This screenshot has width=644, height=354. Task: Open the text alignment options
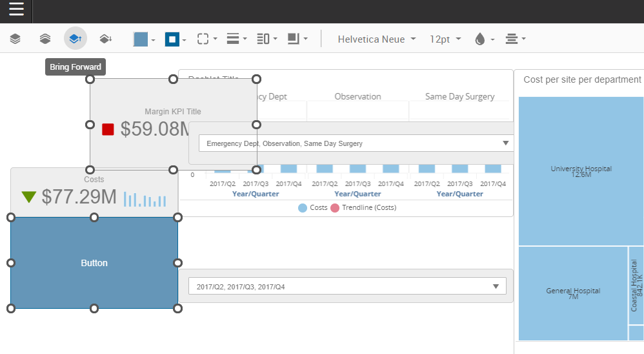515,39
